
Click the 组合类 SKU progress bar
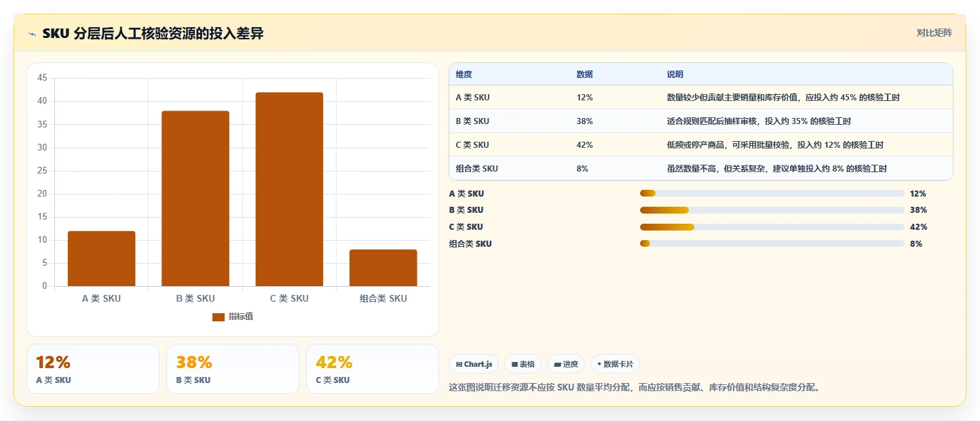coord(772,244)
